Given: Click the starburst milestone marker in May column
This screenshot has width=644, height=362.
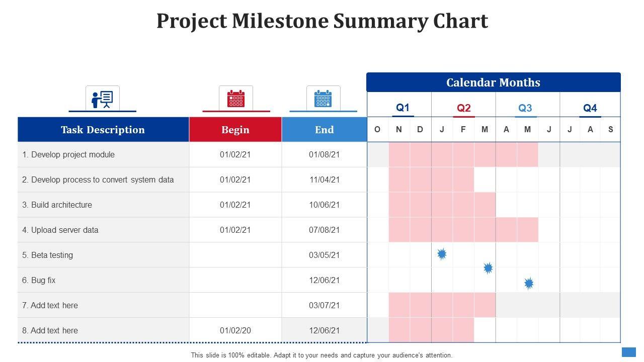Looking at the screenshot, I should pyautogui.click(x=529, y=284).
